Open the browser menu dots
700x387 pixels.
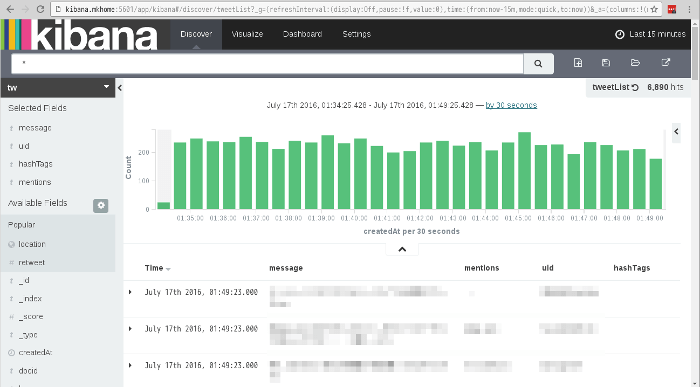[x=689, y=9]
